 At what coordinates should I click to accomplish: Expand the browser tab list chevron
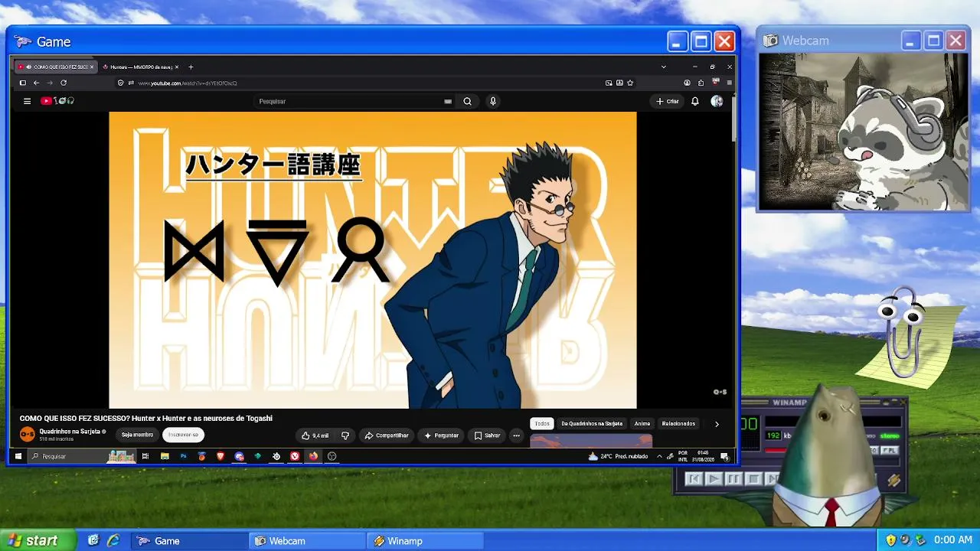[x=663, y=67]
